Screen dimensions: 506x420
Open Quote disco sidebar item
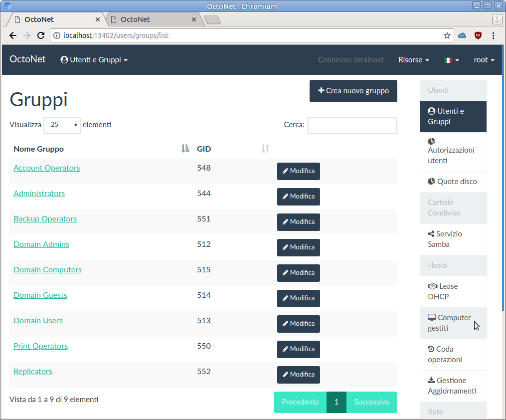[x=453, y=182]
